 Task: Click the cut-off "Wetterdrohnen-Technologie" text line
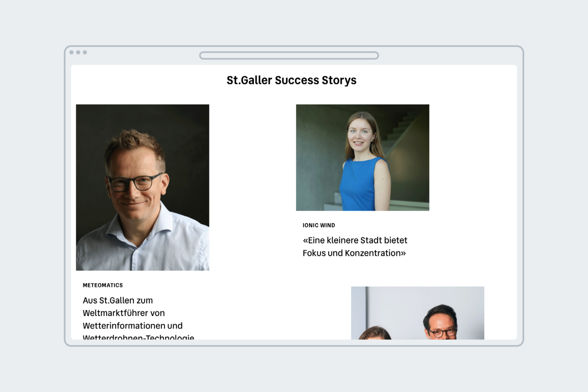[139, 337]
